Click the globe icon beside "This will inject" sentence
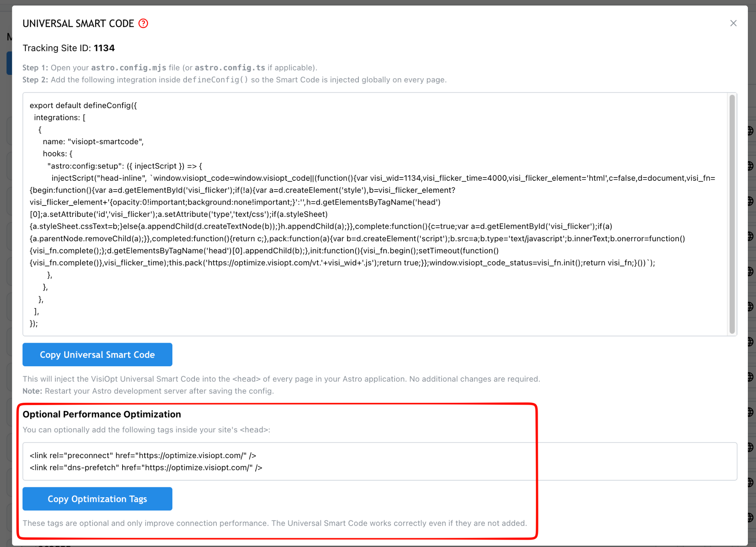 click(x=751, y=377)
